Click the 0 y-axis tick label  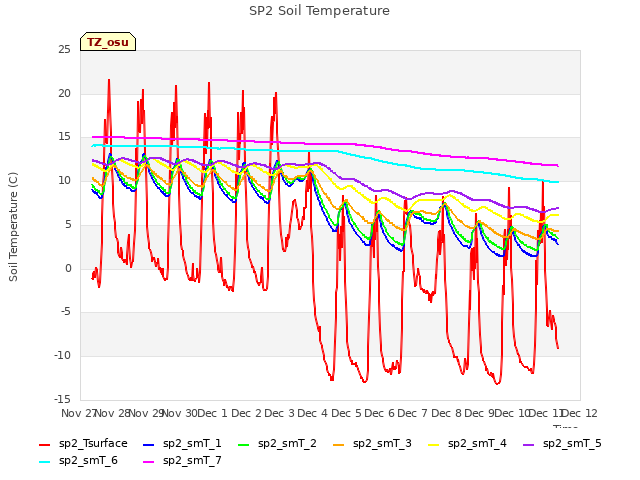68,268
